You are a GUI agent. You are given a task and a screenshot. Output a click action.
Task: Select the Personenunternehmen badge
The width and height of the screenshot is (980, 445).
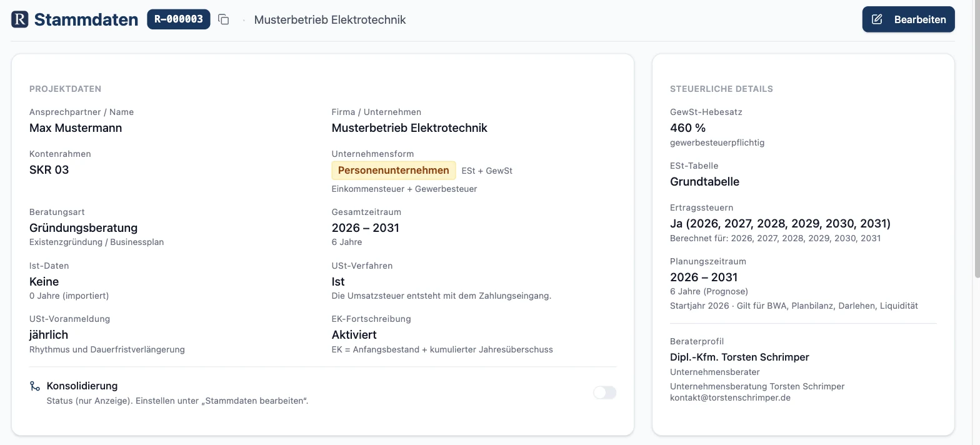(394, 170)
